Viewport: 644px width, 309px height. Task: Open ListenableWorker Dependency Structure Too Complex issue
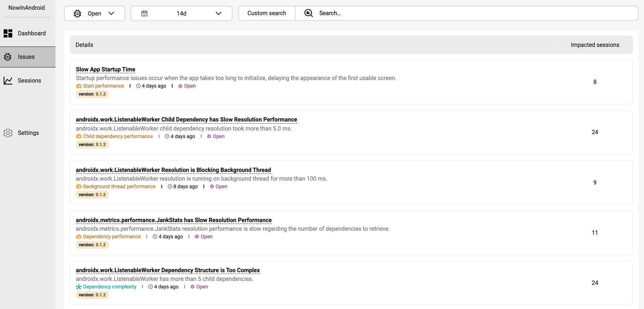coord(167,270)
